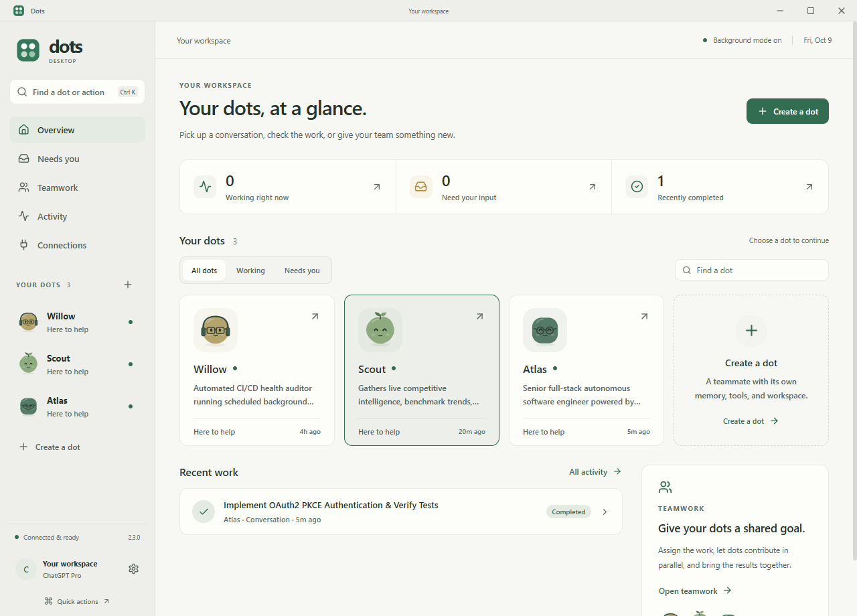Click plus icon in Create a dot card
The image size is (857, 616).
point(751,330)
